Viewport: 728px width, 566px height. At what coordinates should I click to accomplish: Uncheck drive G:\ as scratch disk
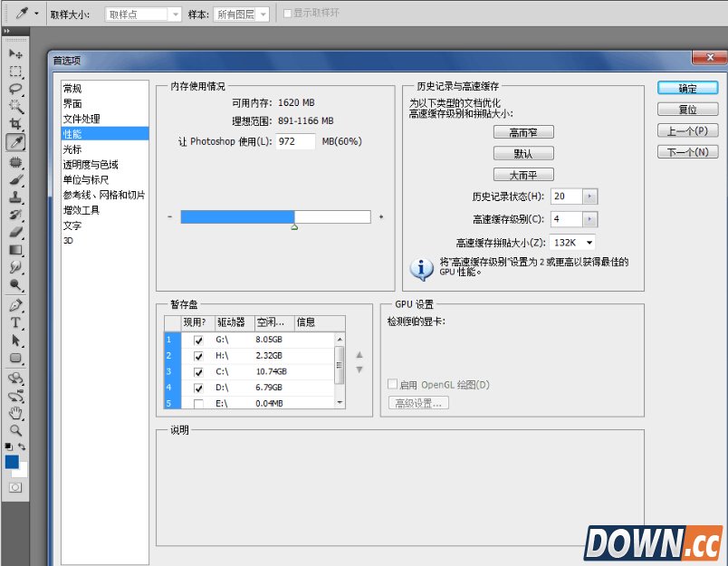(197, 340)
